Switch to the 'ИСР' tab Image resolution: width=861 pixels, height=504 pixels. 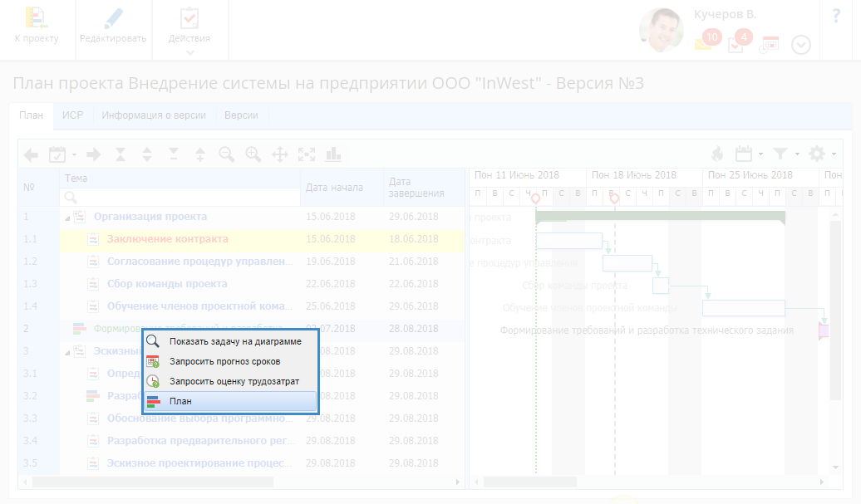click(73, 115)
